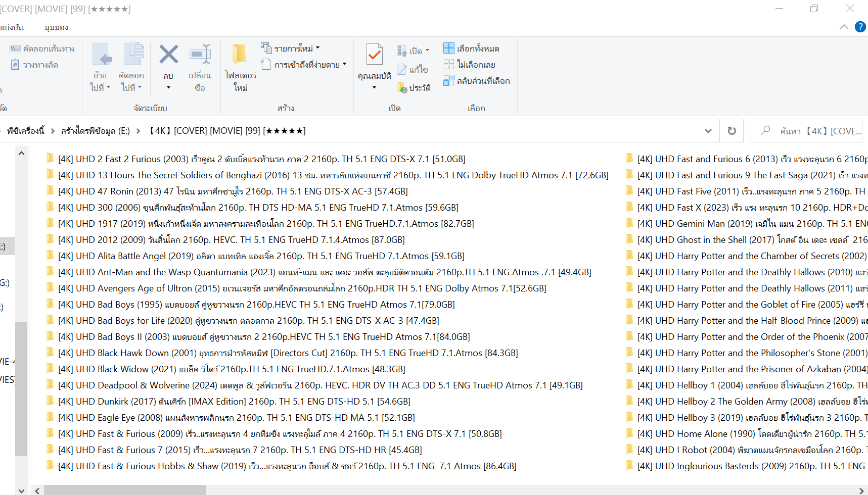Click the horizontal scrollbar left arrow
868x495 pixels.
(38, 490)
